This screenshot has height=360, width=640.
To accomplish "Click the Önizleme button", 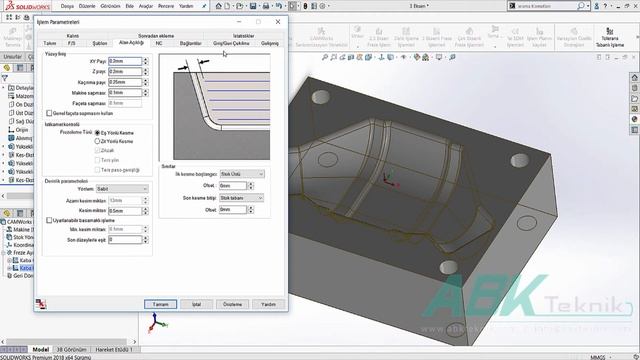I will pyautogui.click(x=232, y=304).
